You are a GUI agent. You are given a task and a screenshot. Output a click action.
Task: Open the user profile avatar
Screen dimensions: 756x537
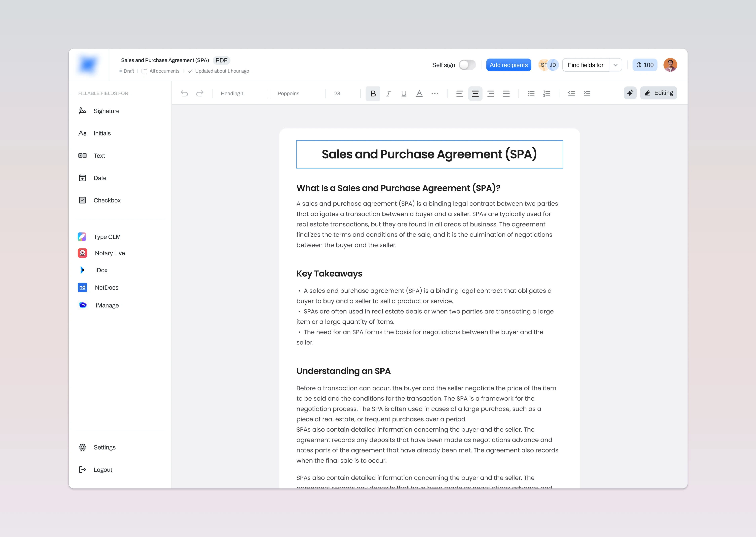click(670, 65)
